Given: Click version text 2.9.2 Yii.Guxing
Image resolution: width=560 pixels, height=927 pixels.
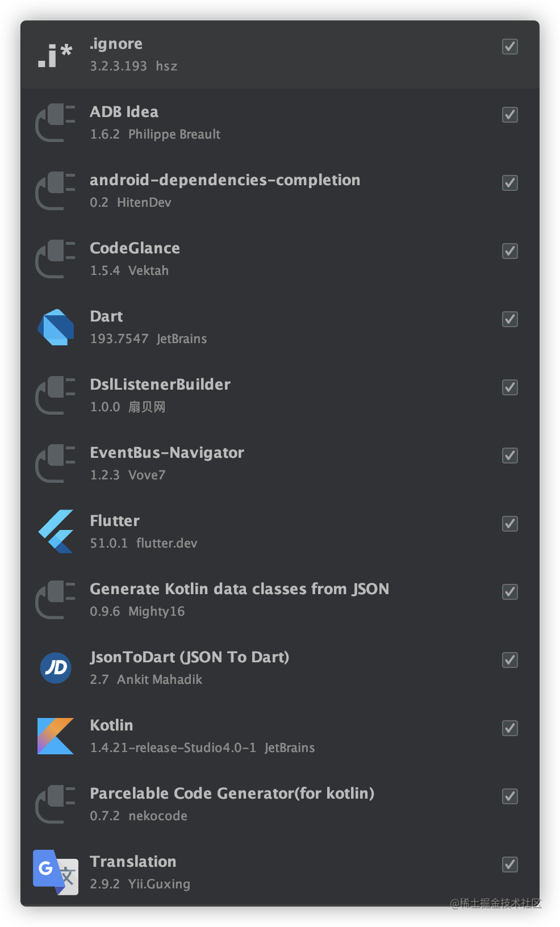Looking at the screenshot, I should coord(140,884).
